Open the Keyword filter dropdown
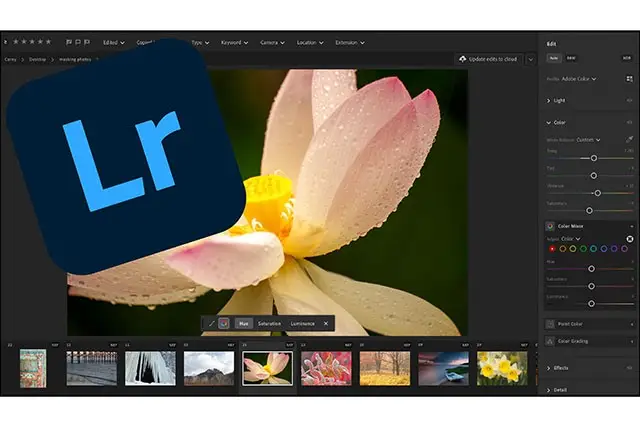640x427 pixels. point(234,42)
